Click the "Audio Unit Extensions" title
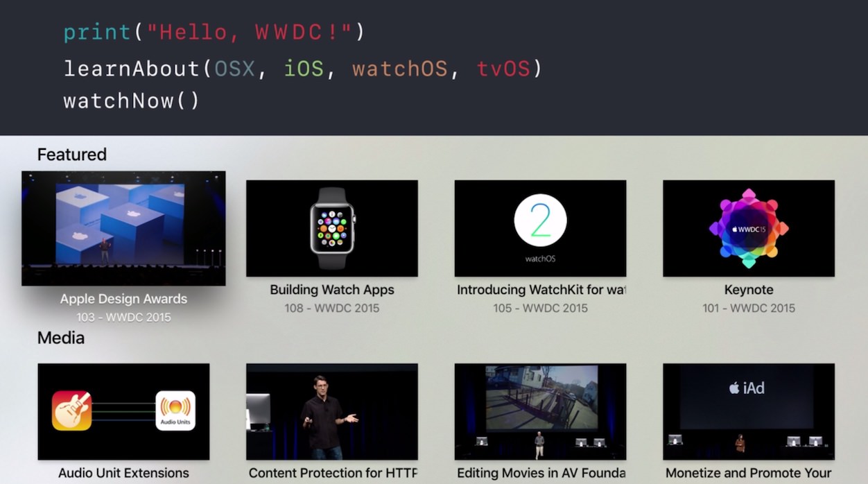 pos(123,473)
